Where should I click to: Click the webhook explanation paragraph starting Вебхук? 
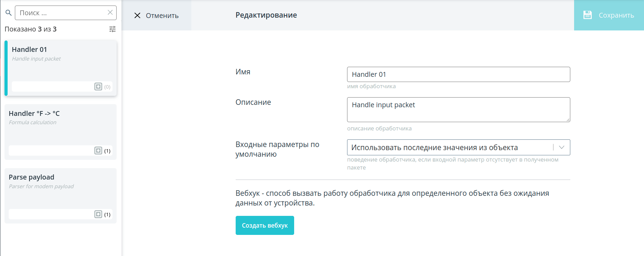pos(392,198)
